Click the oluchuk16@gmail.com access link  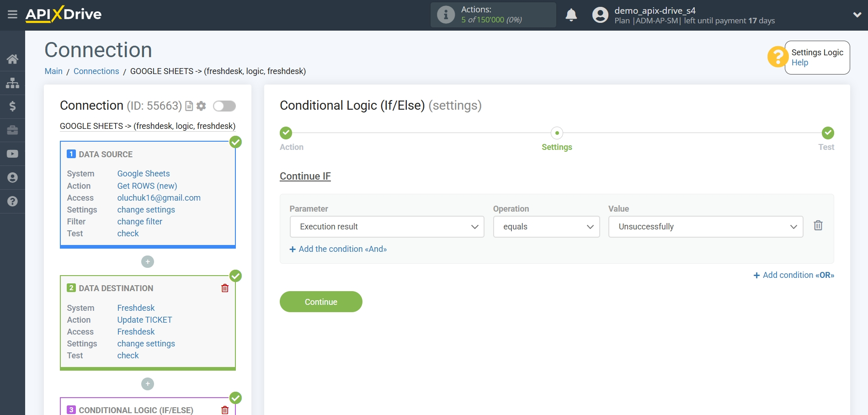[x=159, y=198]
